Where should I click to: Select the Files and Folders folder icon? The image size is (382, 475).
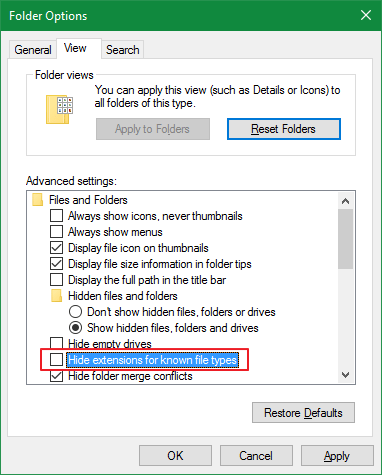point(37,200)
